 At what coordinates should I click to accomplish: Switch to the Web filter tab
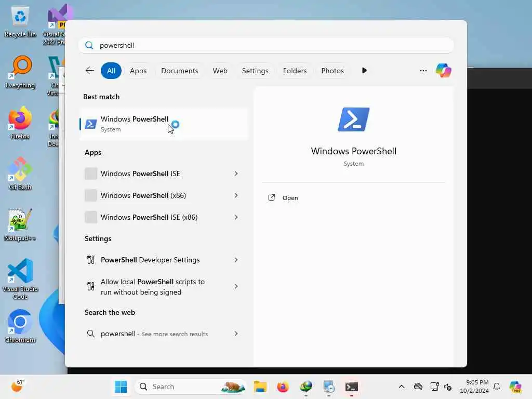pos(220,71)
